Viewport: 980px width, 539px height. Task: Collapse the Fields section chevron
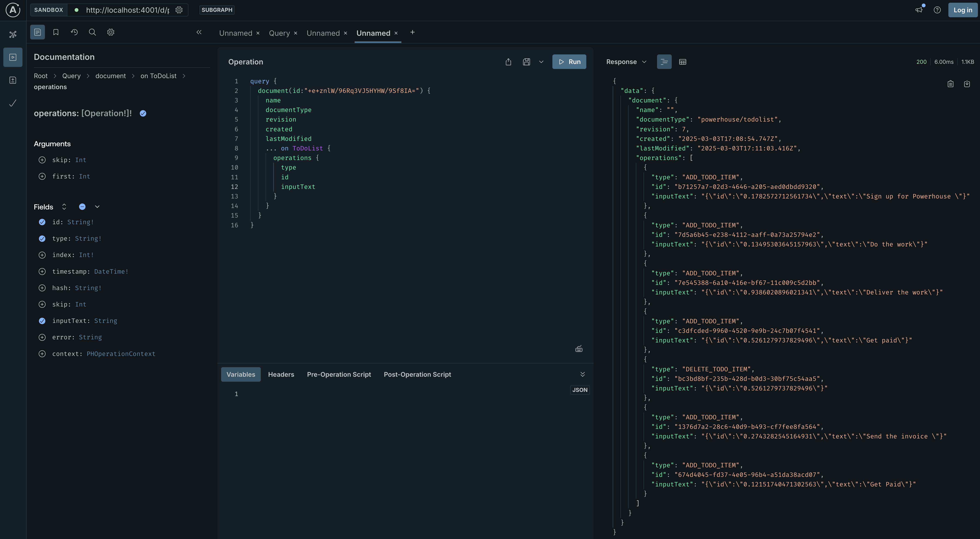pos(97,206)
